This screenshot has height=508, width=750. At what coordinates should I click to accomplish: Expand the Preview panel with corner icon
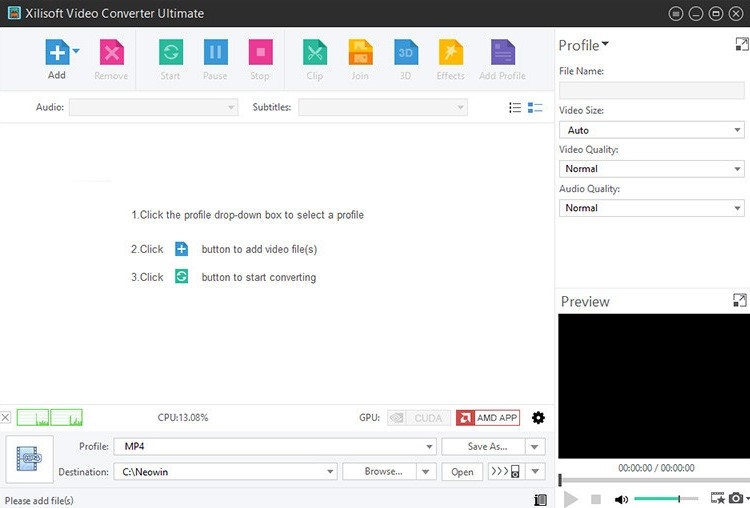739,300
